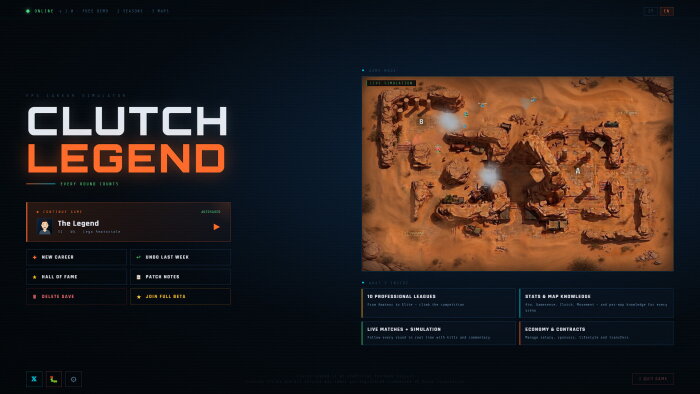Viewport: 700px width, 394px height.
Task: Click the 10 Professional Leagues feature card
Action: 438,303
